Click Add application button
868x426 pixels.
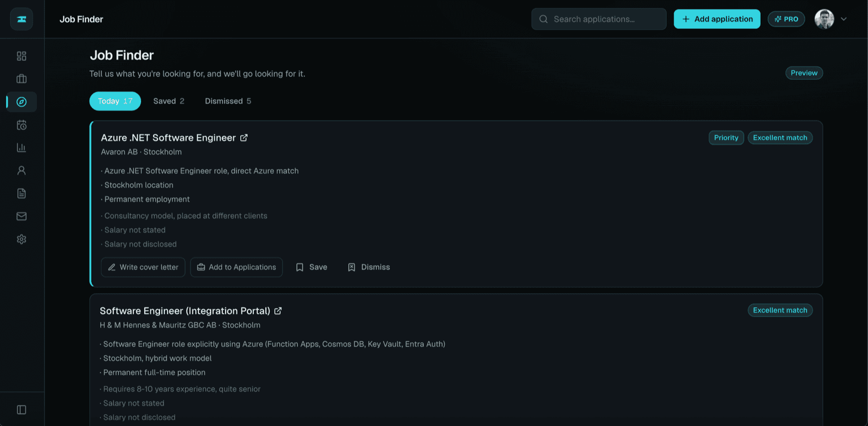click(717, 19)
